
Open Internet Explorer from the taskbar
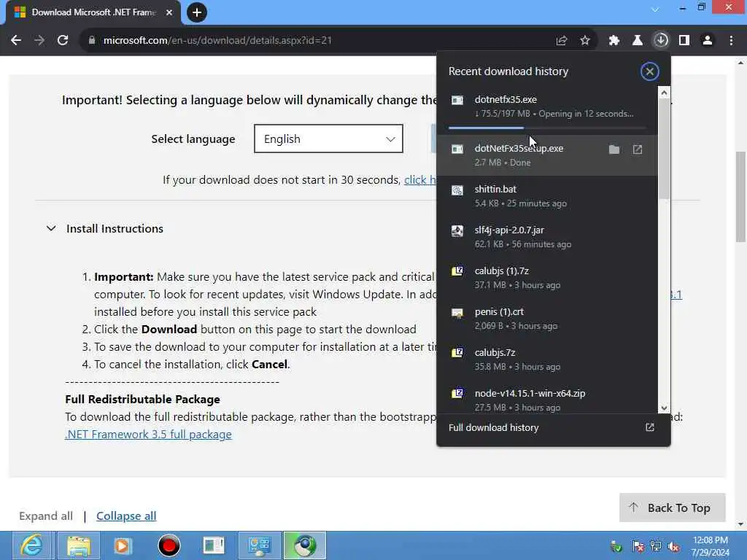point(31,545)
